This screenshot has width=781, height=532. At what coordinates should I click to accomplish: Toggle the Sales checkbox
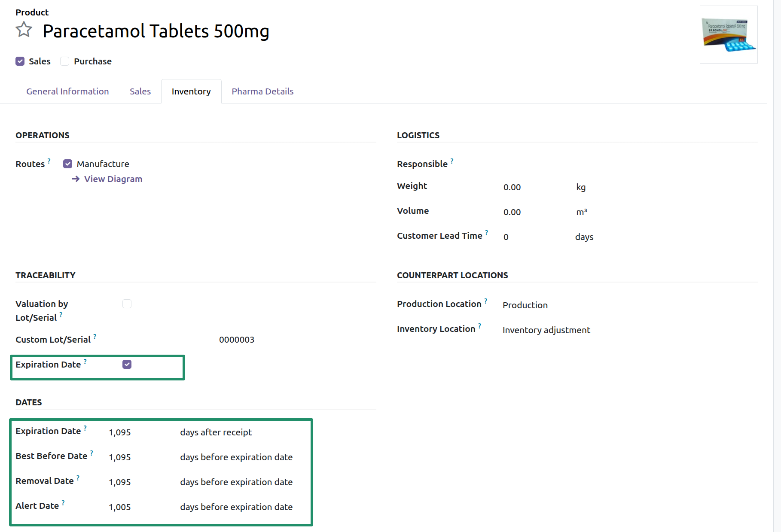coord(20,61)
